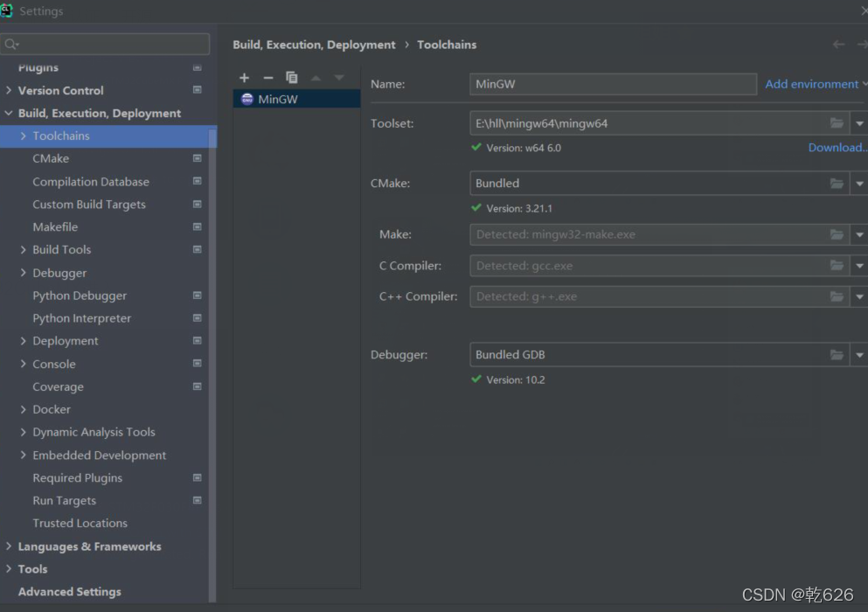868x612 pixels.
Task: Expand the Version Control section
Action: point(9,90)
